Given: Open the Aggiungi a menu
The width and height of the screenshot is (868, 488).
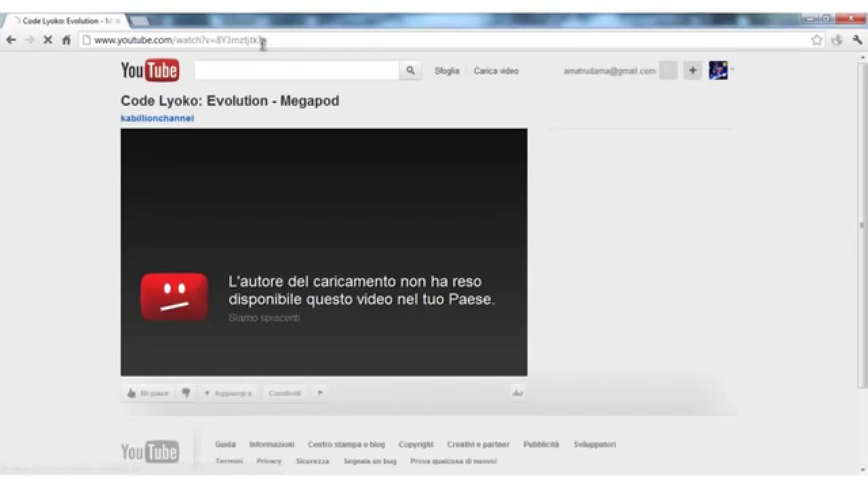Looking at the screenshot, I should [x=228, y=393].
